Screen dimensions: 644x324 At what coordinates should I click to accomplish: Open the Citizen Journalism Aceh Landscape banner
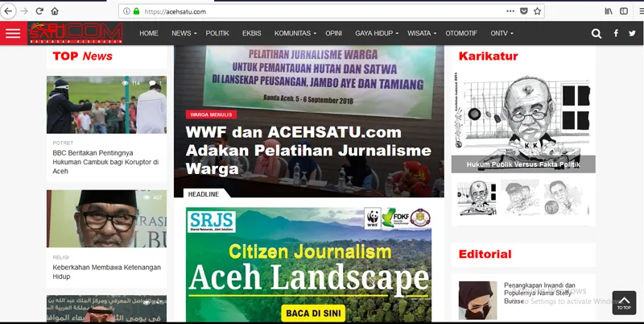[x=308, y=264]
